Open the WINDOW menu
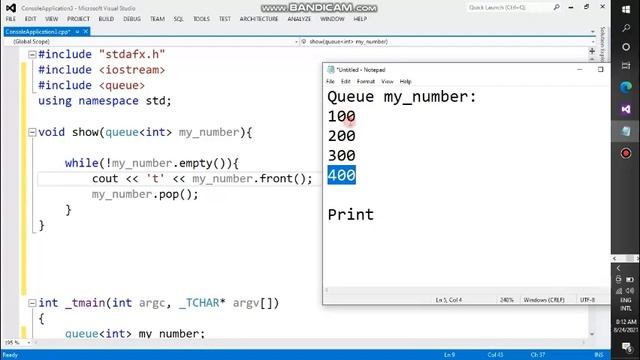 [x=332, y=19]
